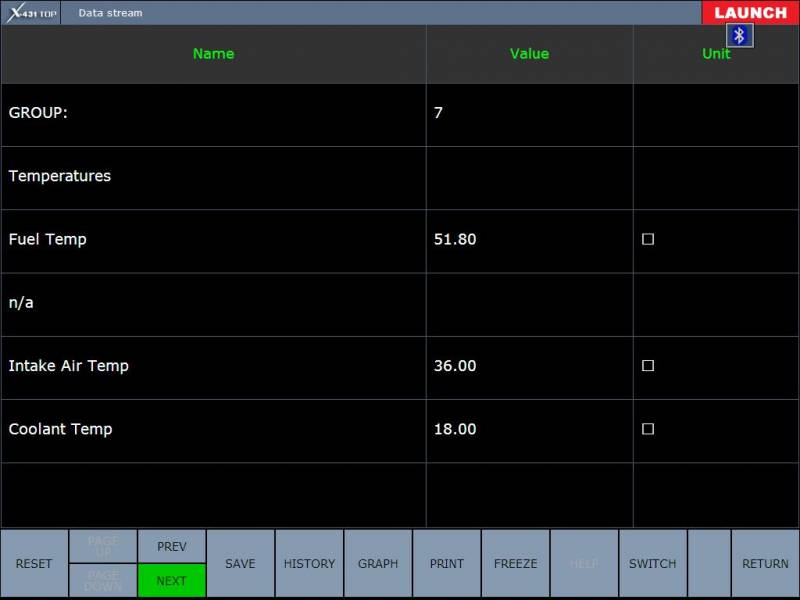The image size is (800, 600).
Task: Go to previous group with PREV
Action: click(172, 546)
